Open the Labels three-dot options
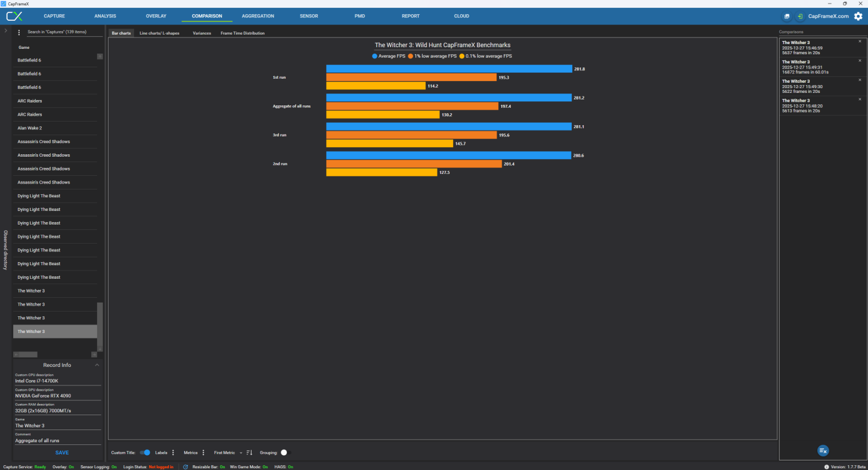Screen dimensions: 868x470 tap(173, 453)
